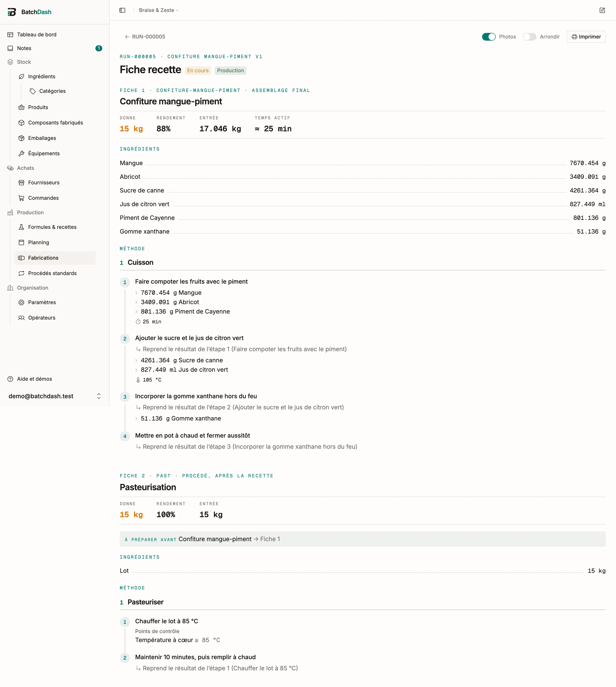Viewport: 616px width, 687px height.
Task: Click the Fabrications icon
Action: coord(21,258)
